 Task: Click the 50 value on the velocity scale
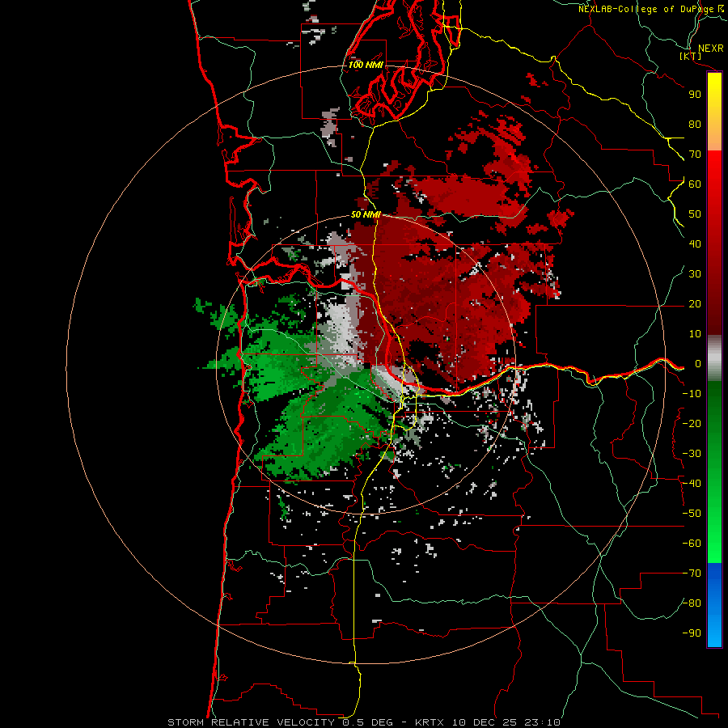click(695, 214)
